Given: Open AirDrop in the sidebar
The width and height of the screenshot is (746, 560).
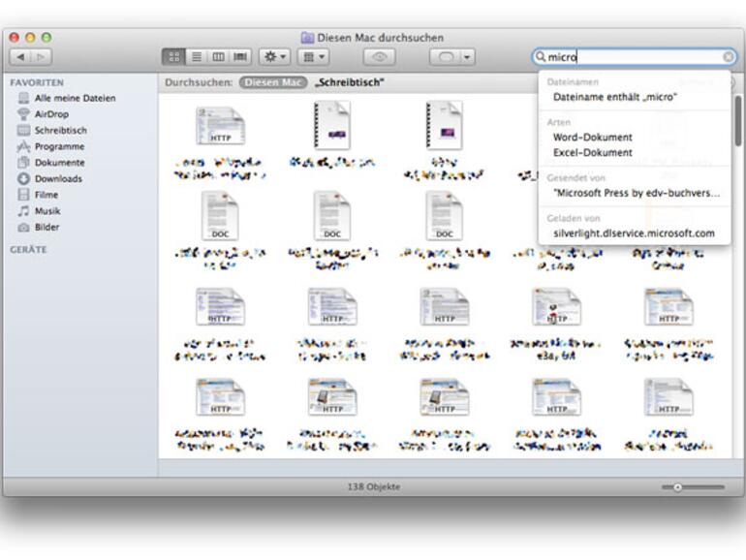Looking at the screenshot, I should [x=51, y=114].
